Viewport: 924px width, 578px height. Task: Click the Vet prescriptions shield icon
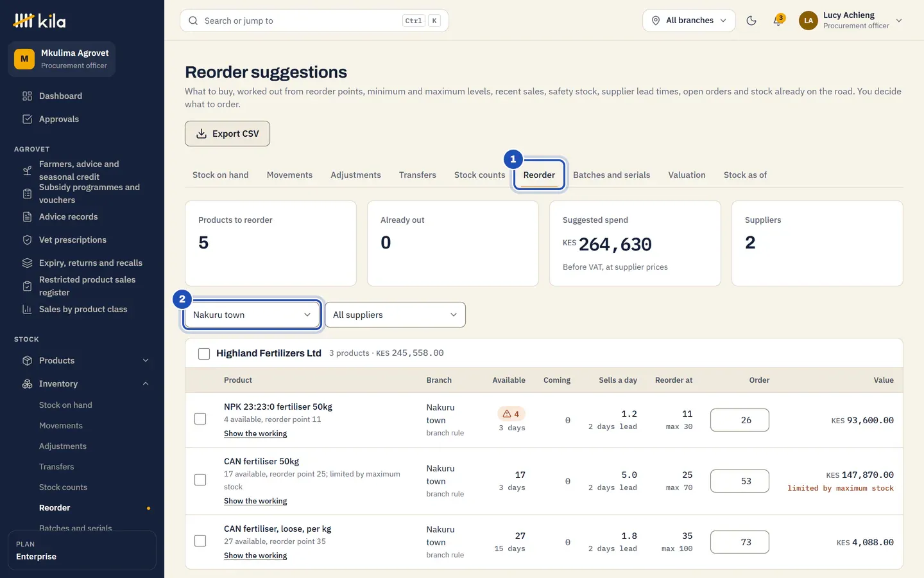27,240
